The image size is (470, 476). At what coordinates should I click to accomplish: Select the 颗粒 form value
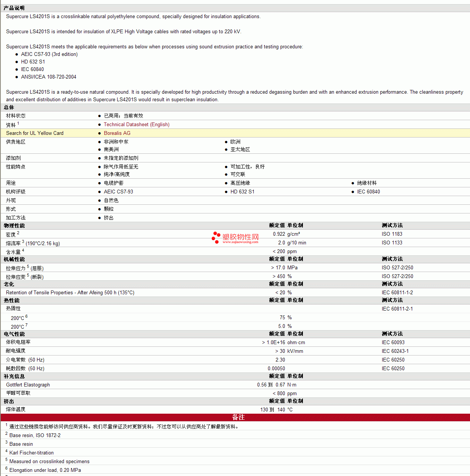point(109,209)
